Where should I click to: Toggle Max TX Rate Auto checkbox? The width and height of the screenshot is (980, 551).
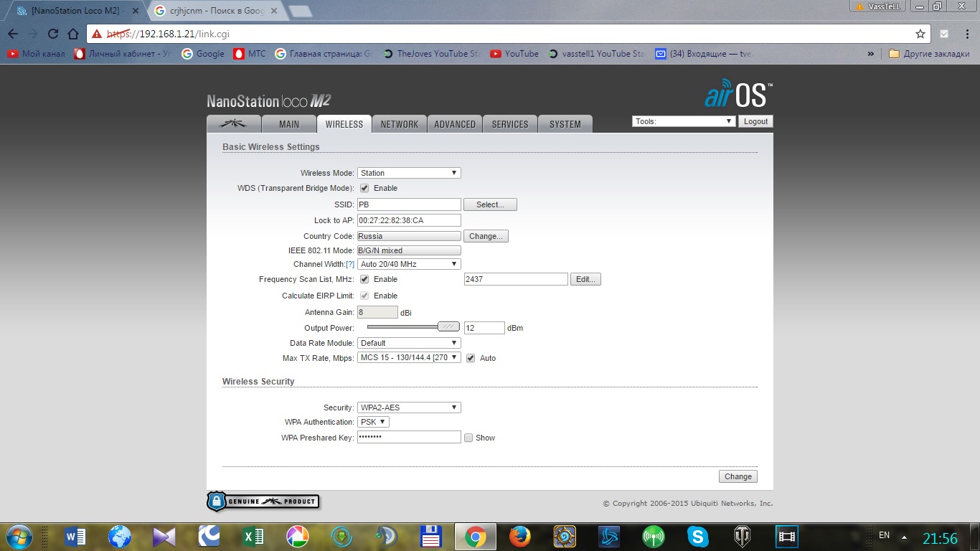(471, 358)
